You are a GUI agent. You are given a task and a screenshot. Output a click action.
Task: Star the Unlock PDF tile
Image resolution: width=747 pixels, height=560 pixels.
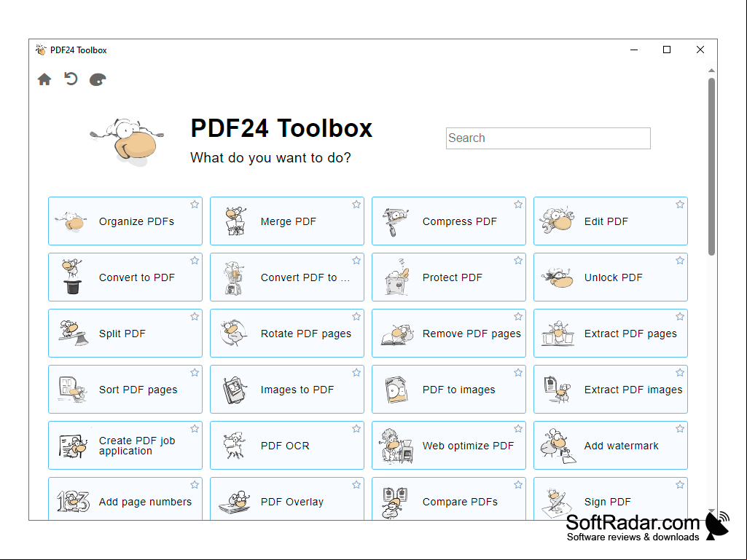pyautogui.click(x=680, y=261)
